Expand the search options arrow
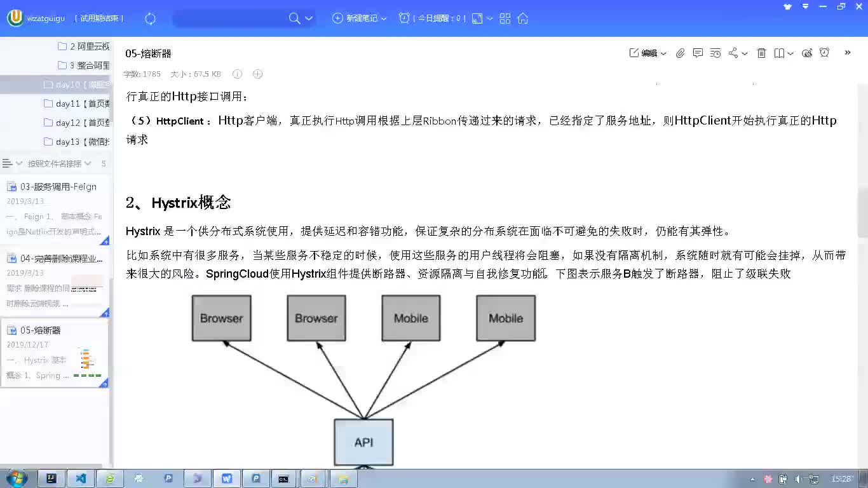 [309, 18]
